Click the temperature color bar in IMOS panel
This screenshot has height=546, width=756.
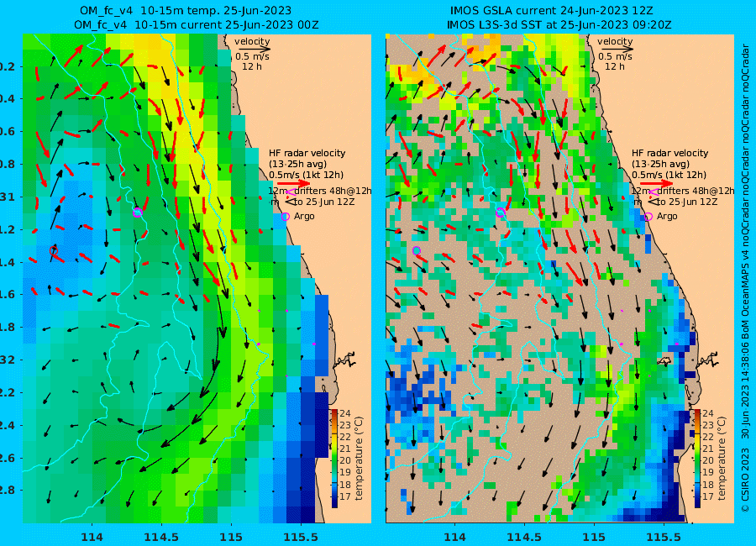697,458
